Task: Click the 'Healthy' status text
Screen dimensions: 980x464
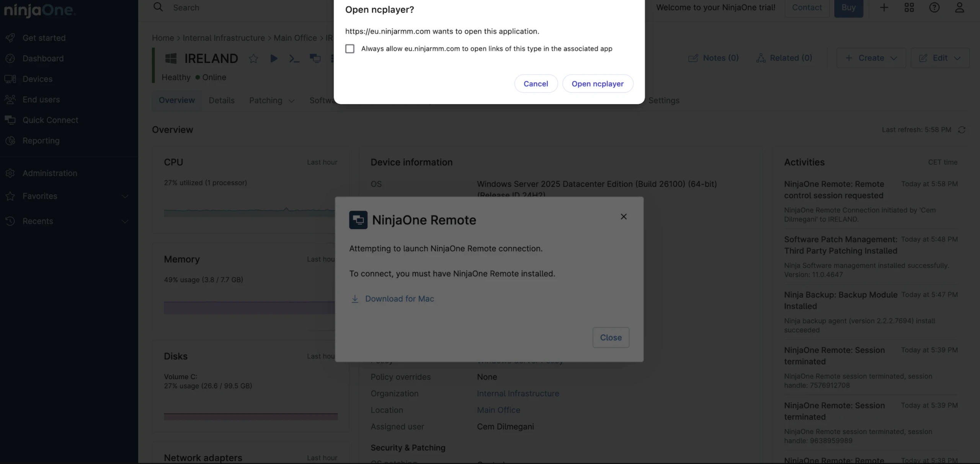Action: [x=176, y=77]
